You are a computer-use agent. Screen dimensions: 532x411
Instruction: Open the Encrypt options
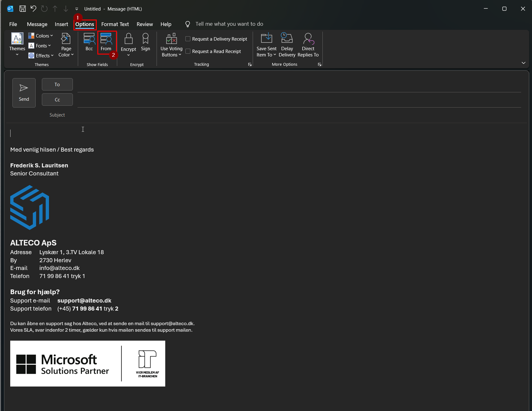128,45
